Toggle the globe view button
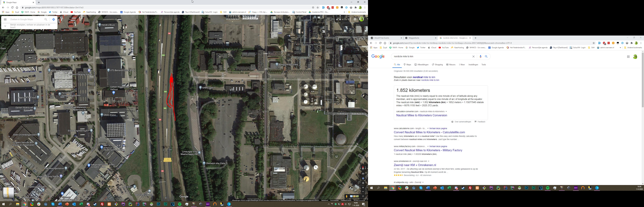644x207 pixels. (363, 179)
